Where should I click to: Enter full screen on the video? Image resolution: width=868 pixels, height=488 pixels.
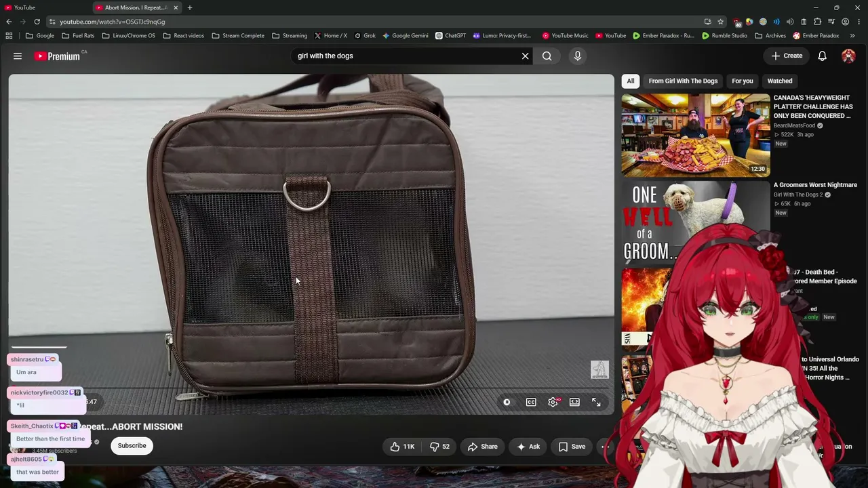click(596, 402)
